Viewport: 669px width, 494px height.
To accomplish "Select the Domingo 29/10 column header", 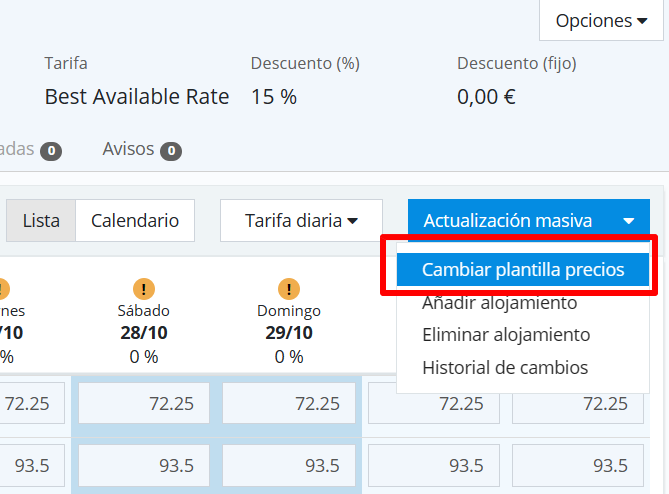I will pyautogui.click(x=289, y=322).
